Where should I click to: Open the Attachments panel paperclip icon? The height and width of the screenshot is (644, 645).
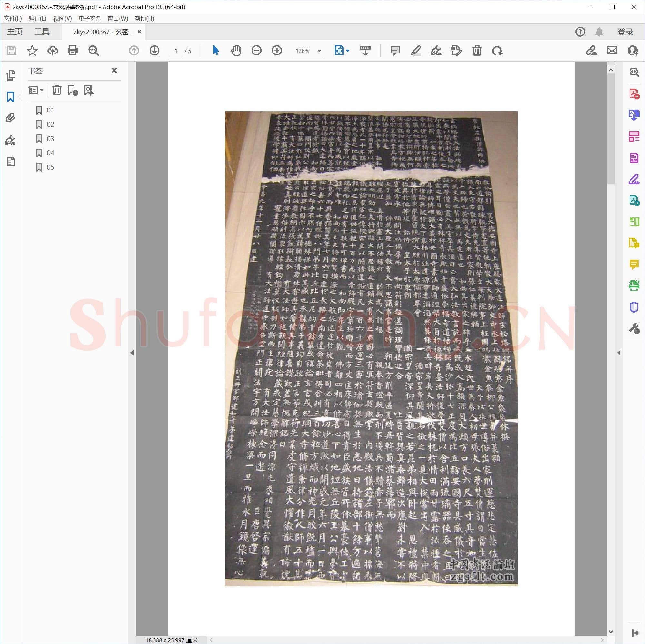[10, 118]
